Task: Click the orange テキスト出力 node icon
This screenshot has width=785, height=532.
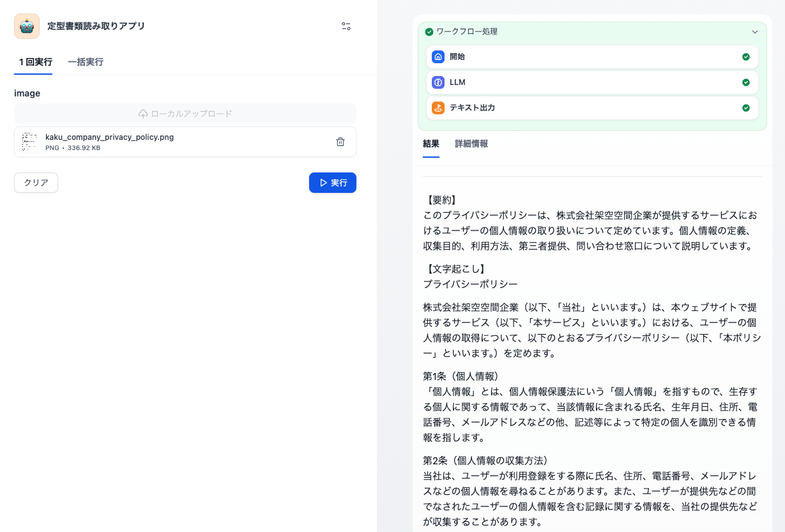Action: tap(438, 108)
